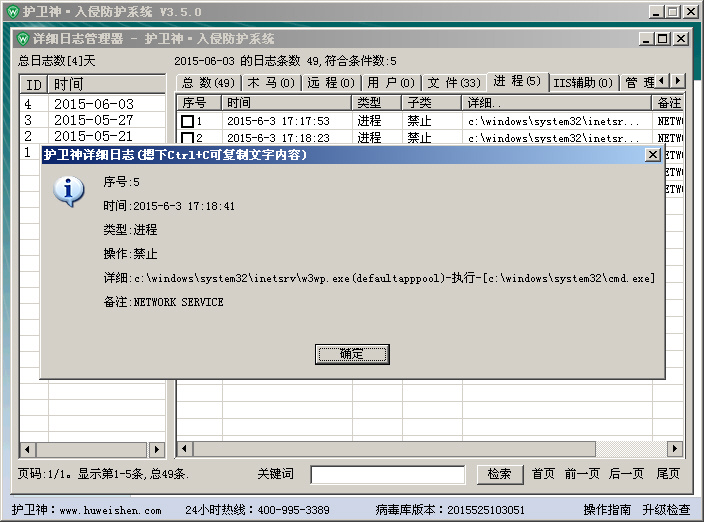The height and width of the screenshot is (522, 704).
Task: Click the blue info icon in the dialog
Action: click(x=68, y=191)
